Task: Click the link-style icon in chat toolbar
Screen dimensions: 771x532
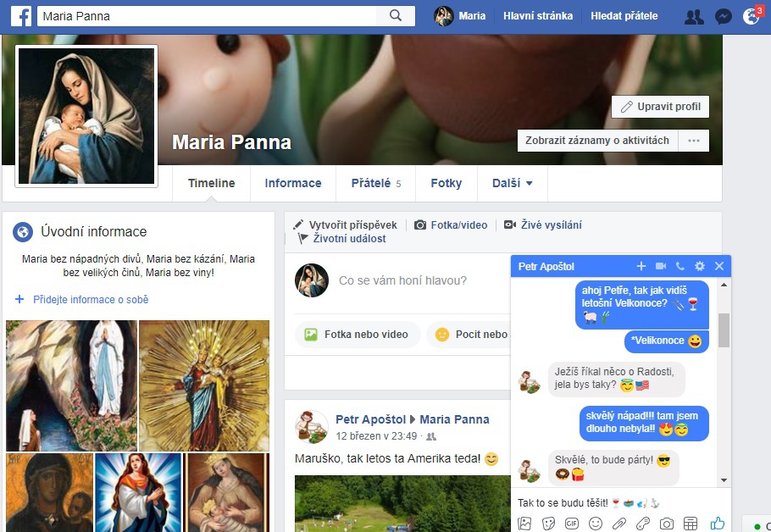Action: 643,524
